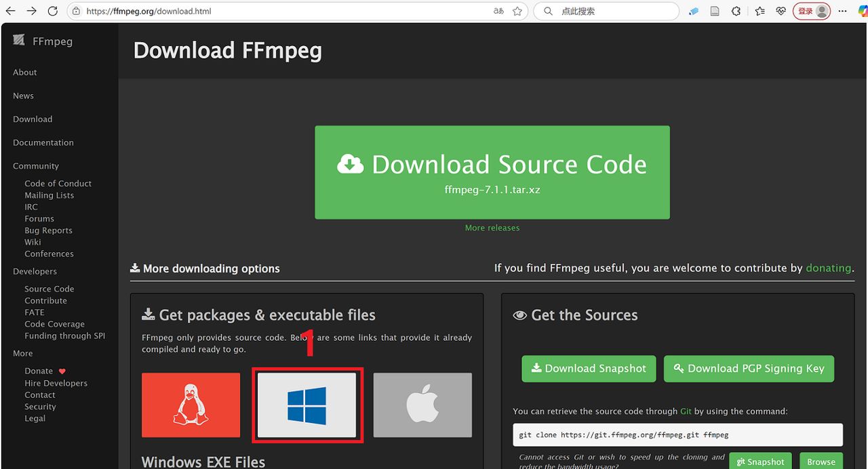The height and width of the screenshot is (469, 868).
Task: Click the Download Source Code button
Action: (x=492, y=172)
